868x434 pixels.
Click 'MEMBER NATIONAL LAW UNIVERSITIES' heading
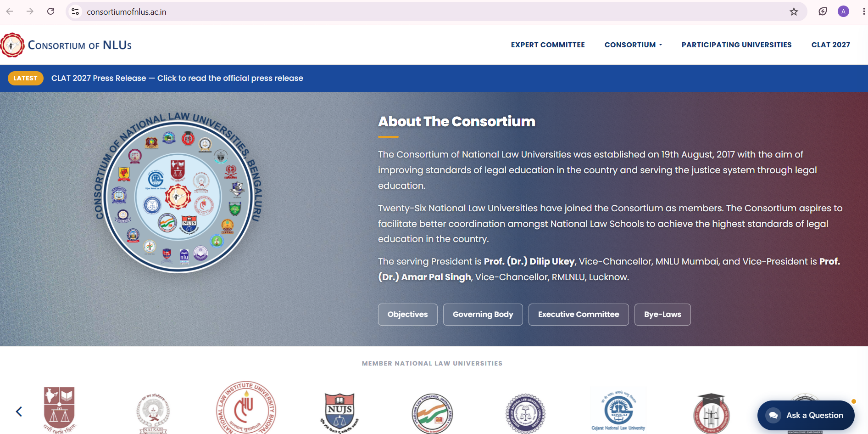(432, 363)
